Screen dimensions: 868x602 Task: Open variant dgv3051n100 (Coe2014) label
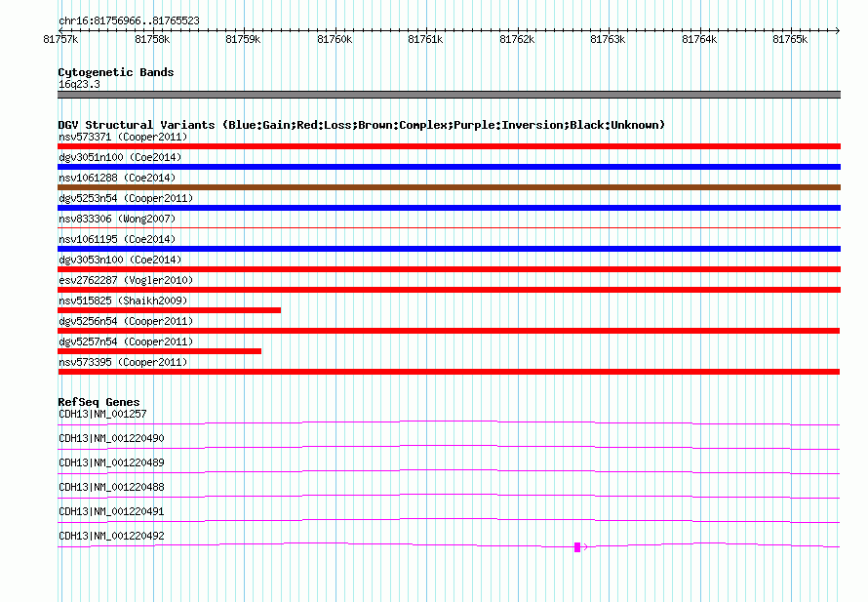tap(120, 157)
